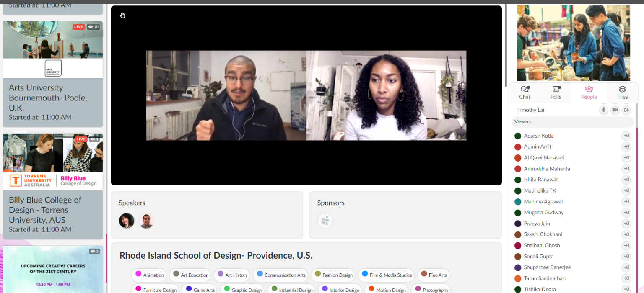This screenshot has width=644, height=293.
Task: Choose the Communication Arts tag
Action: [x=280, y=275]
